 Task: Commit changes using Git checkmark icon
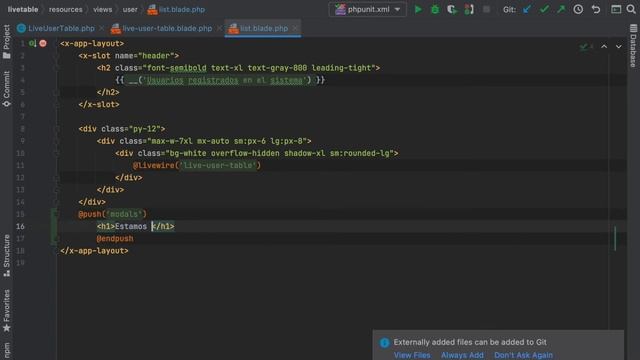tap(544, 9)
